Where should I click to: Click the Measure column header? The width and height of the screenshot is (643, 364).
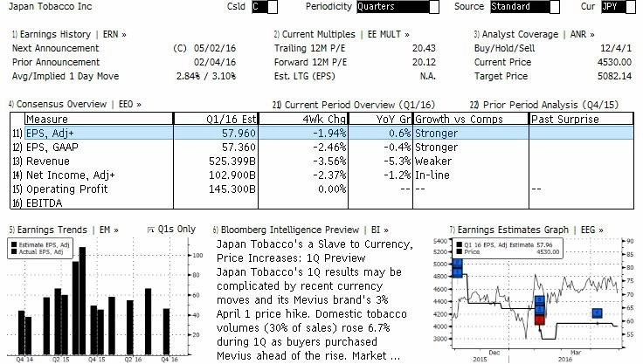coord(99,119)
